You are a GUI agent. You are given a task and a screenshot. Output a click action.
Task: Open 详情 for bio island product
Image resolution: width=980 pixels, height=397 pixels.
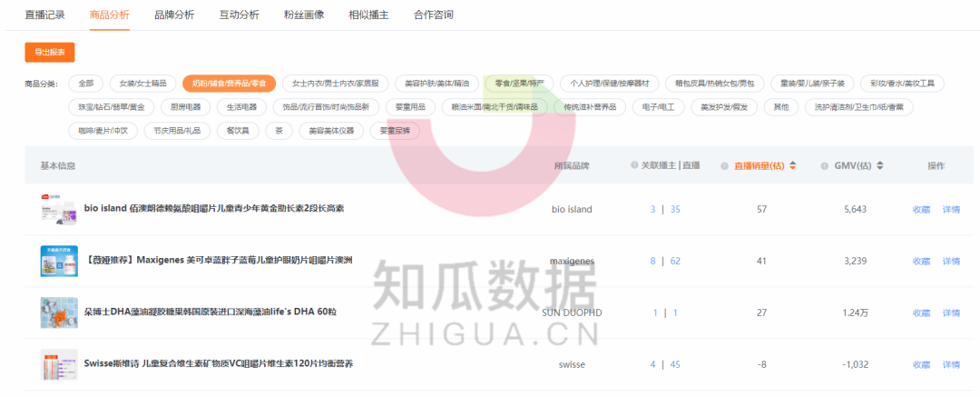click(951, 209)
